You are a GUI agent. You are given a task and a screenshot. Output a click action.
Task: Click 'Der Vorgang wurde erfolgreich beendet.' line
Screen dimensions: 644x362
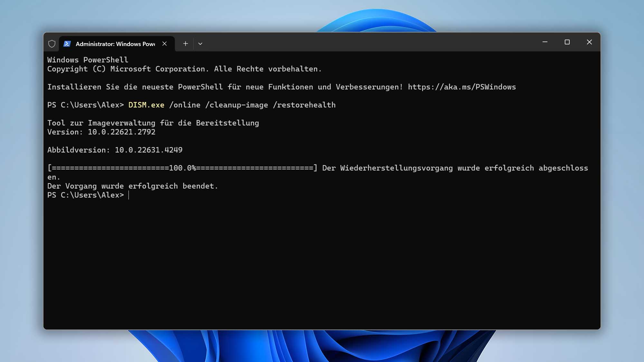click(133, 186)
